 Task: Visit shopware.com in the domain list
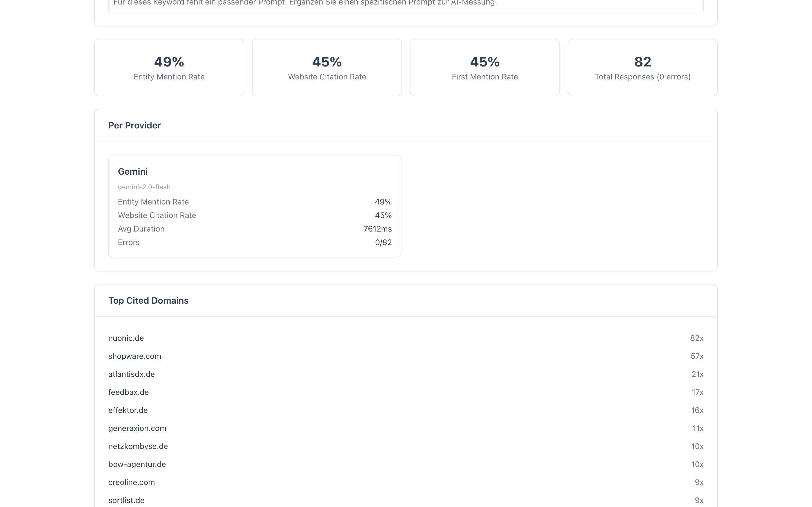[x=134, y=356]
